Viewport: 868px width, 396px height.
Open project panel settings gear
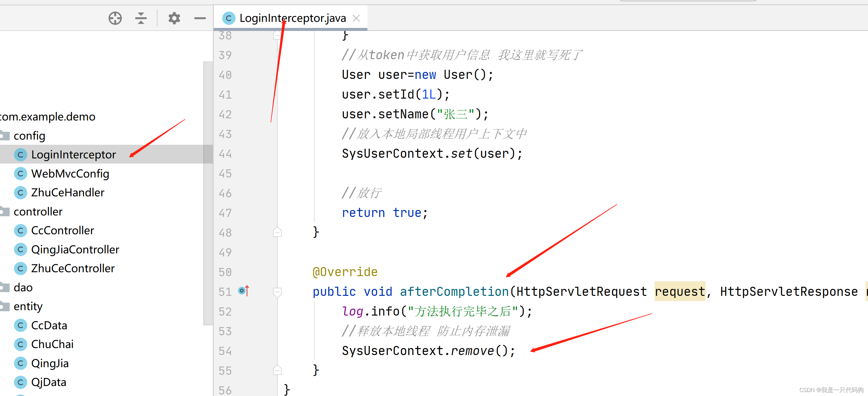[174, 18]
